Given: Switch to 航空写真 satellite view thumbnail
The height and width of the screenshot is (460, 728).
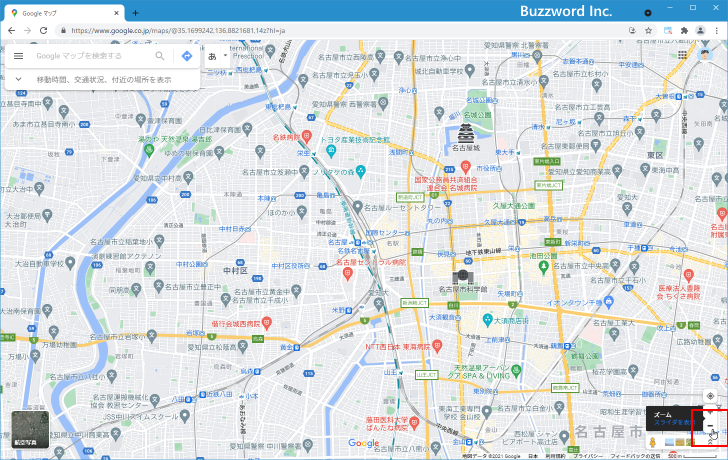Looking at the screenshot, I should [x=30, y=429].
